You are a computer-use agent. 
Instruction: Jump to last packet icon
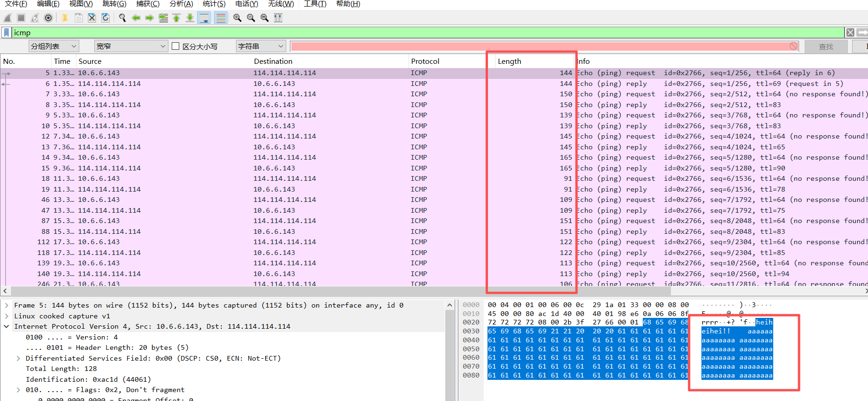(190, 18)
